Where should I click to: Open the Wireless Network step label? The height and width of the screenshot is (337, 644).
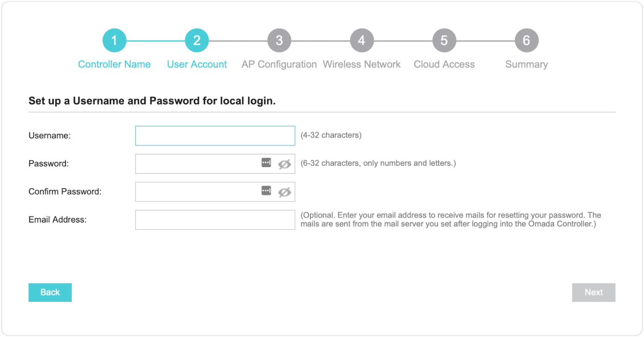pos(362,64)
